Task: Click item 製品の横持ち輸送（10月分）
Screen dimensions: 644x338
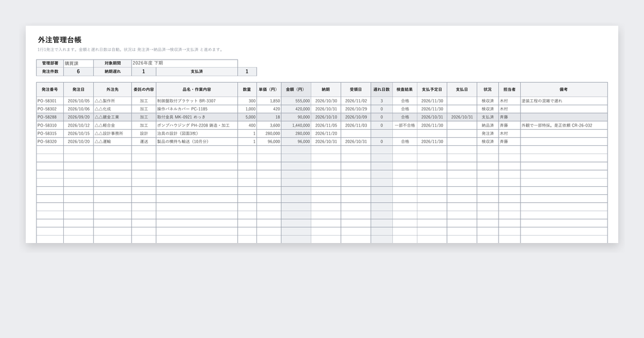Action: [197, 142]
